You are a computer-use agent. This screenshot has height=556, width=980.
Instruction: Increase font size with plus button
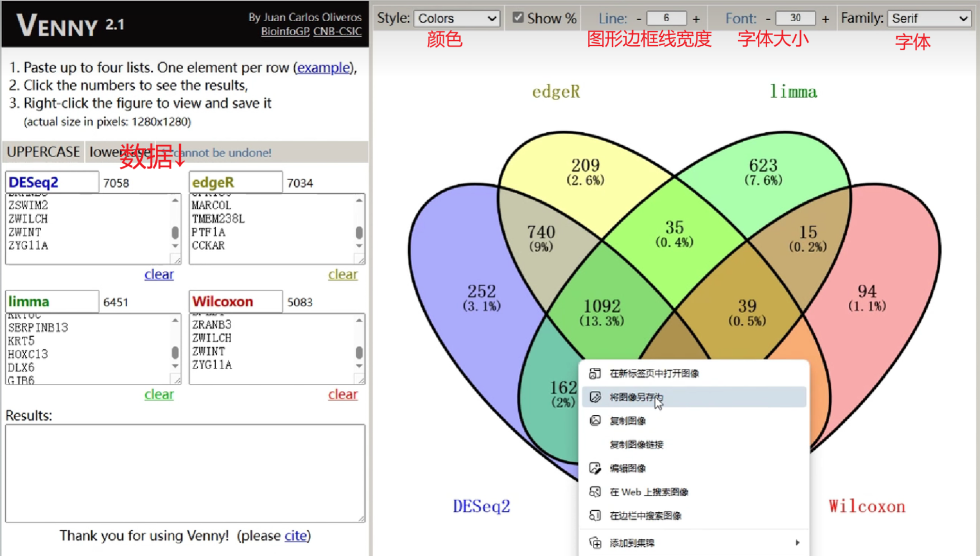click(825, 19)
